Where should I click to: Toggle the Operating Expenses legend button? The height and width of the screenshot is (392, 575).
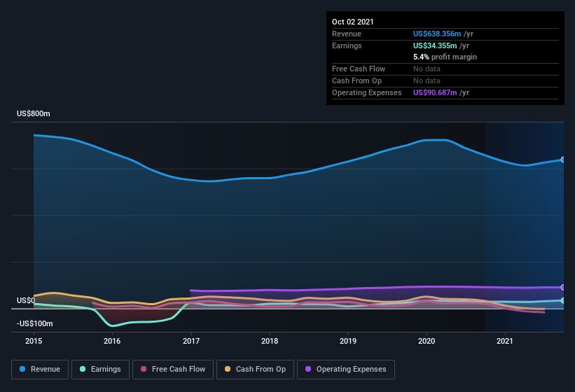coord(346,370)
